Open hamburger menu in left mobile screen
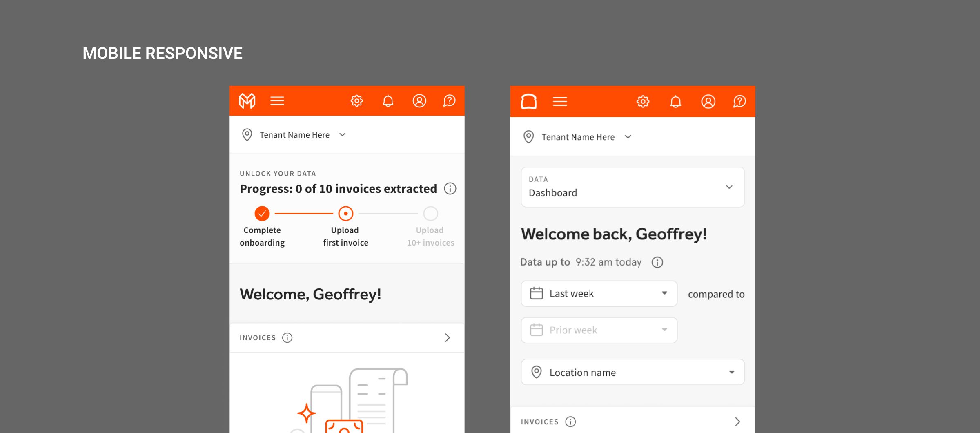The height and width of the screenshot is (433, 980). pyautogui.click(x=277, y=101)
